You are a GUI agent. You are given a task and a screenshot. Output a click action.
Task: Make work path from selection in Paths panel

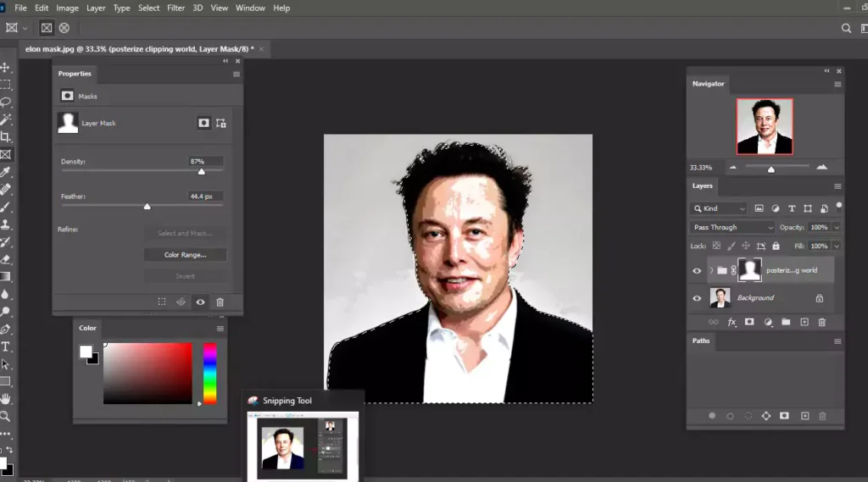pyautogui.click(x=766, y=416)
